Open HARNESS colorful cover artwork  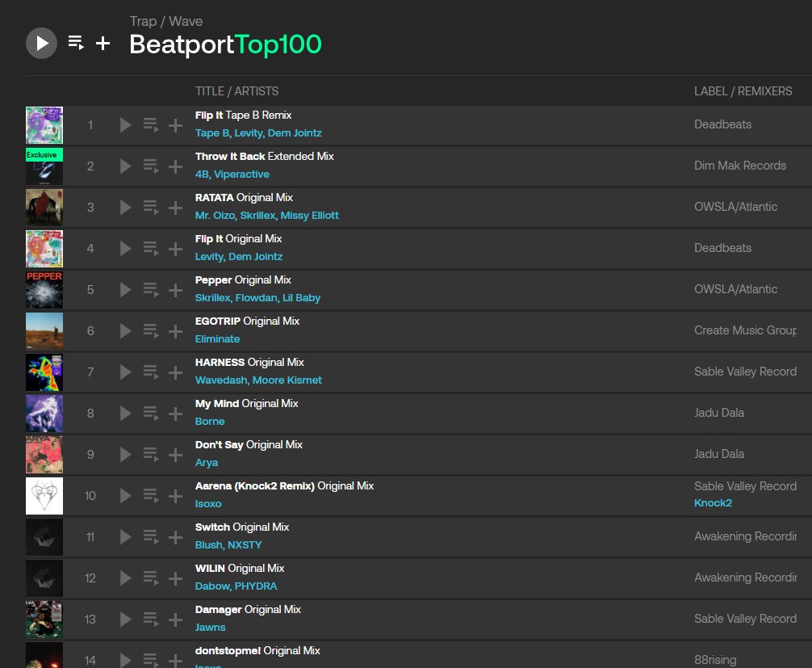(x=44, y=372)
